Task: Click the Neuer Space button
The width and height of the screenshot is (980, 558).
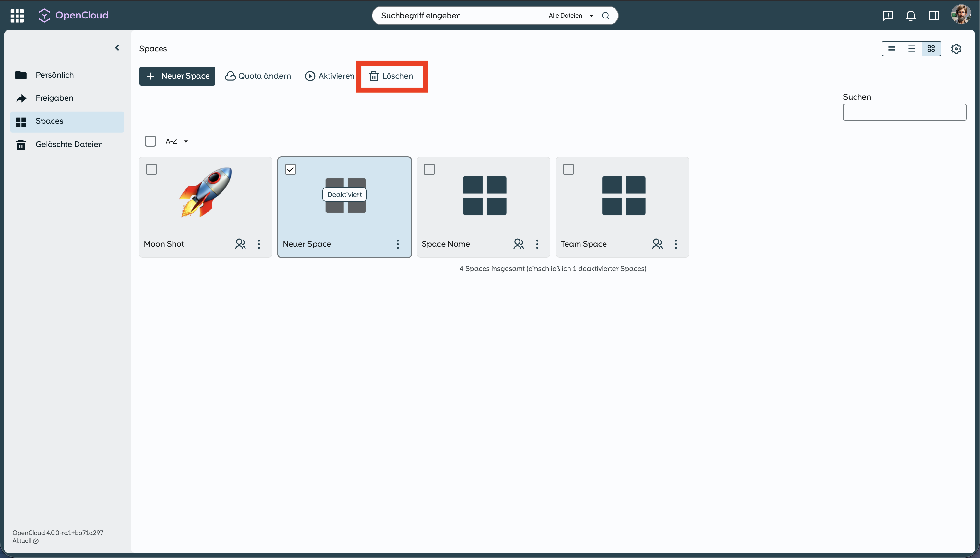Action: [177, 76]
